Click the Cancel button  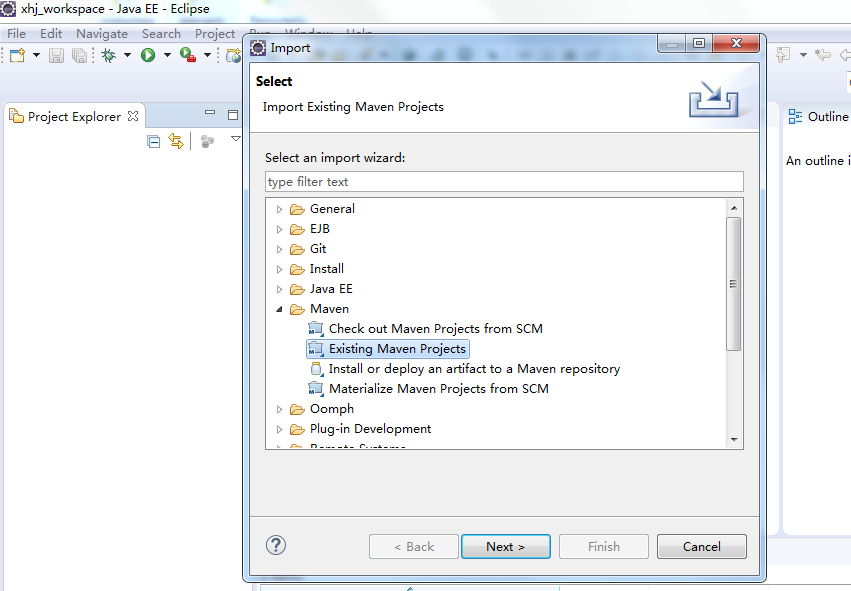pos(702,546)
